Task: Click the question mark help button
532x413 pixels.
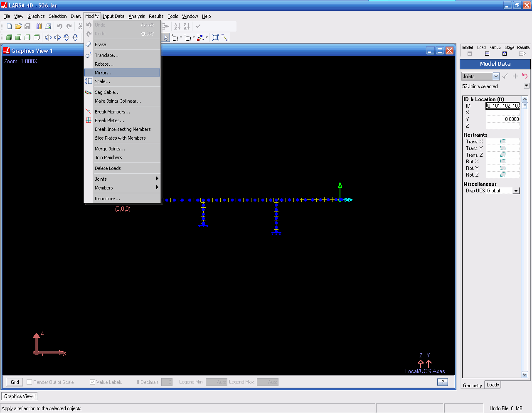Action: [443, 382]
